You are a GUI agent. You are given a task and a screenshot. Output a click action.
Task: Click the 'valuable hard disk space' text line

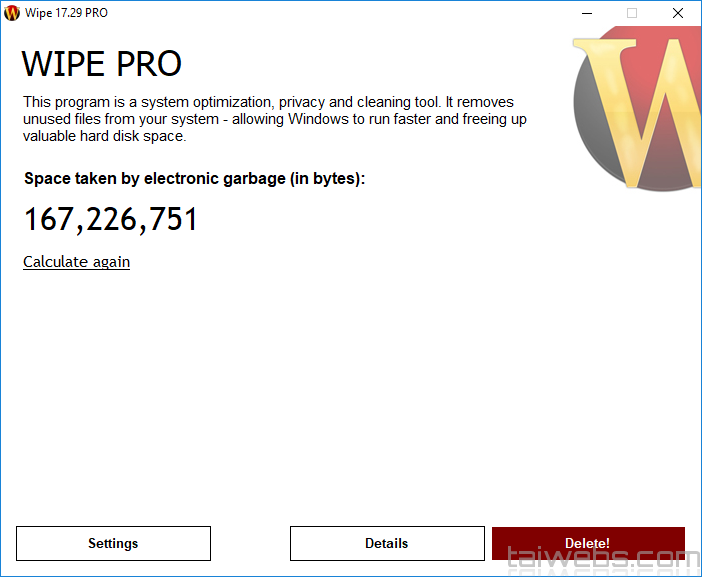(x=105, y=136)
